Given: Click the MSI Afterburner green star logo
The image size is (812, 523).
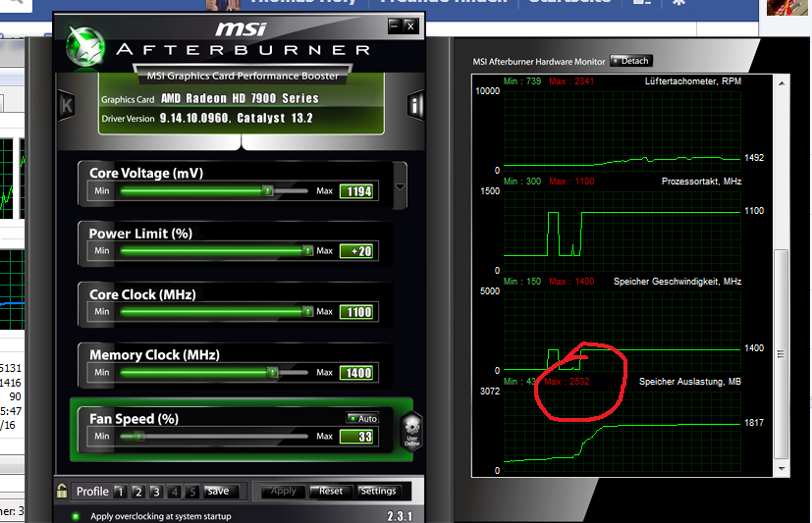Looking at the screenshot, I should [86, 48].
